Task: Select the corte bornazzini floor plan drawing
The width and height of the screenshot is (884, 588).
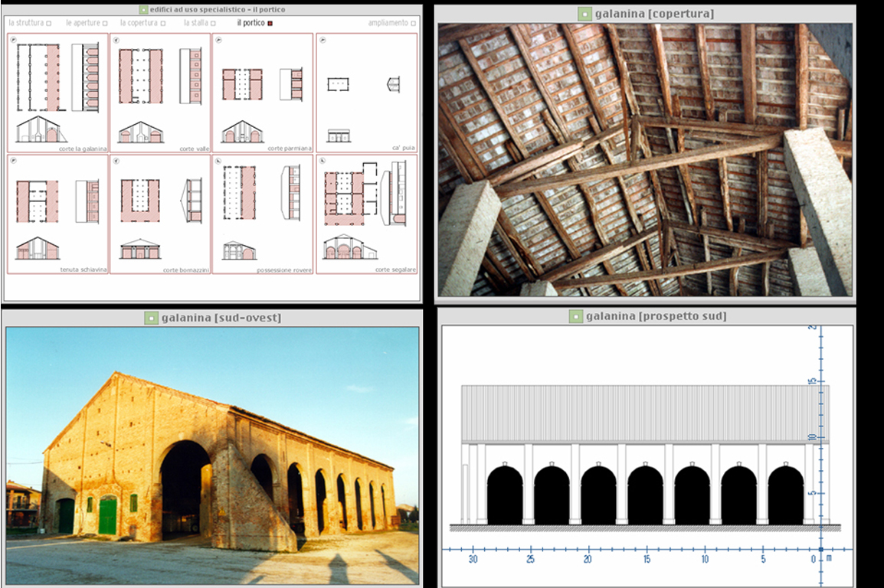Action: click(139, 201)
